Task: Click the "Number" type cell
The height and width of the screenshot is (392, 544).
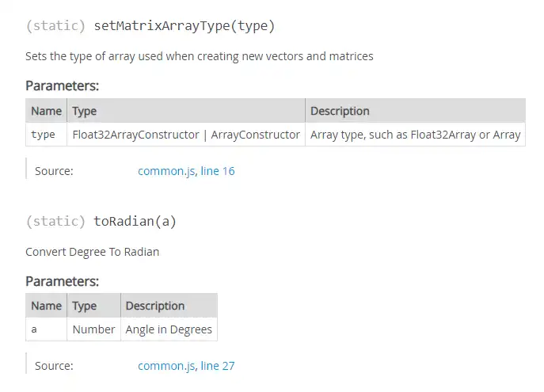Action: (93, 329)
